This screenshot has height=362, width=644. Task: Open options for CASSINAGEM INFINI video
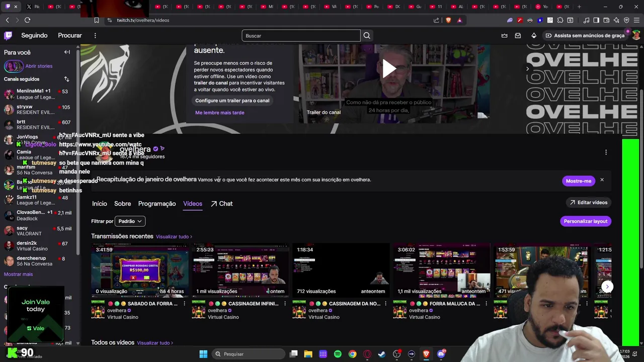(285, 304)
